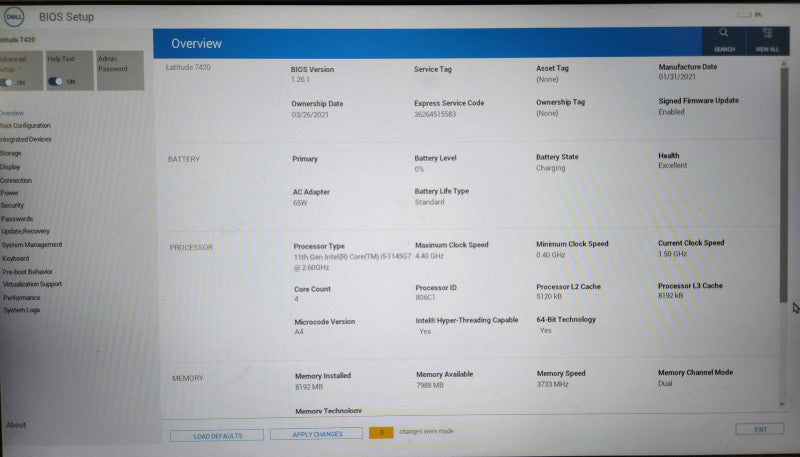The width and height of the screenshot is (800, 457).
Task: Open Pre-boot Behavior section
Action: pyautogui.click(x=28, y=272)
